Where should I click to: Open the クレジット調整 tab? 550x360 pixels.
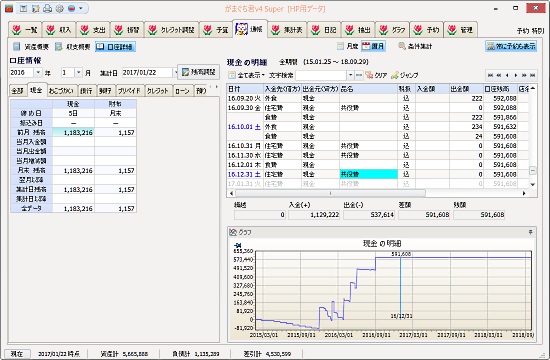[x=172, y=30]
